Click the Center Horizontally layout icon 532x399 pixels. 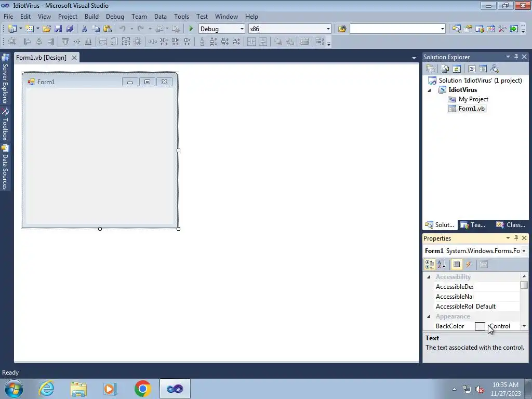tap(251, 42)
